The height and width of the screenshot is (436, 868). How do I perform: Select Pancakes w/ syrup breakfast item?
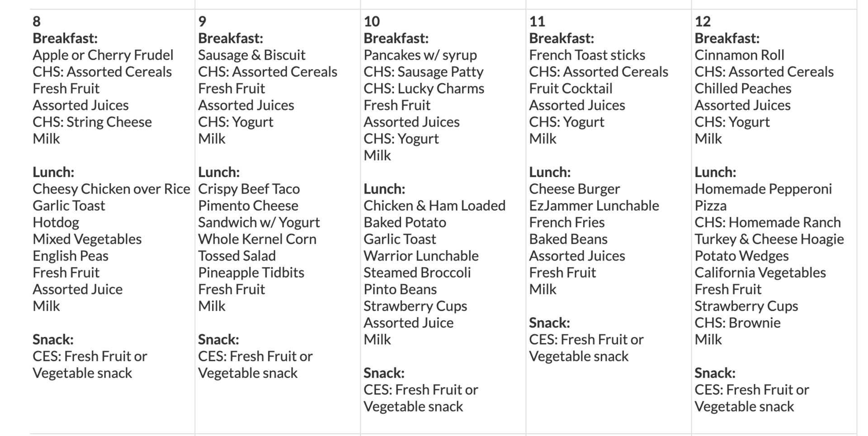(x=420, y=55)
